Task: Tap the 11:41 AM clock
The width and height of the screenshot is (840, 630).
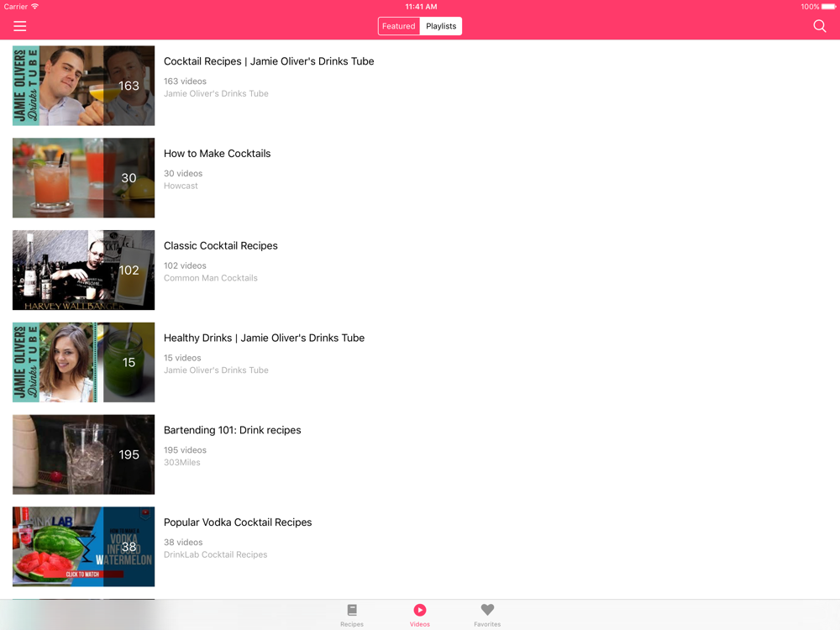Action: [x=421, y=7]
